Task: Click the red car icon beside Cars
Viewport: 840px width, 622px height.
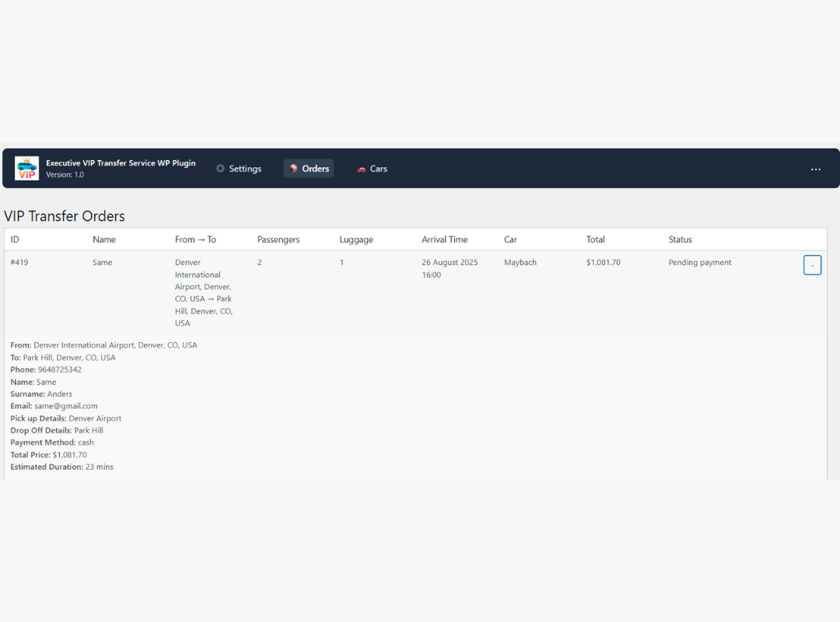Action: [361, 168]
